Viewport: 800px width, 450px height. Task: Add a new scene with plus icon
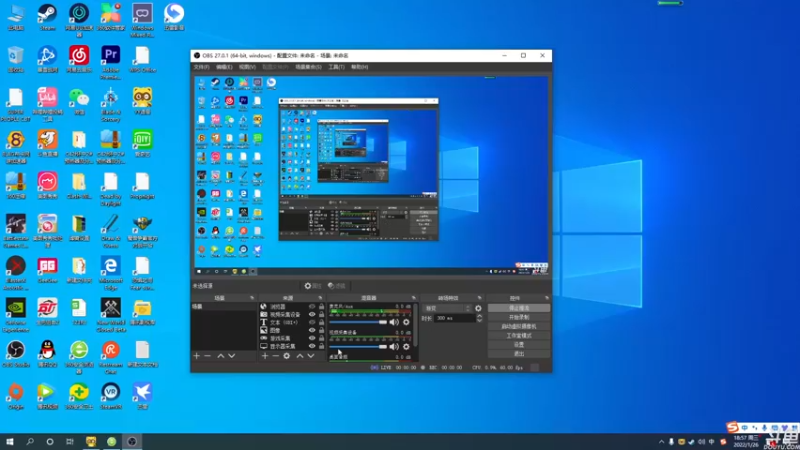tap(196, 356)
